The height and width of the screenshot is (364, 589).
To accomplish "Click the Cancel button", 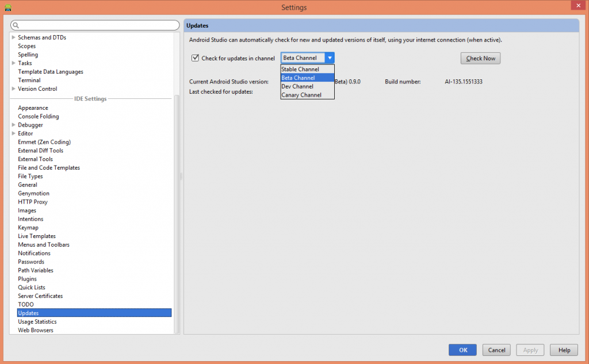I will 496,350.
